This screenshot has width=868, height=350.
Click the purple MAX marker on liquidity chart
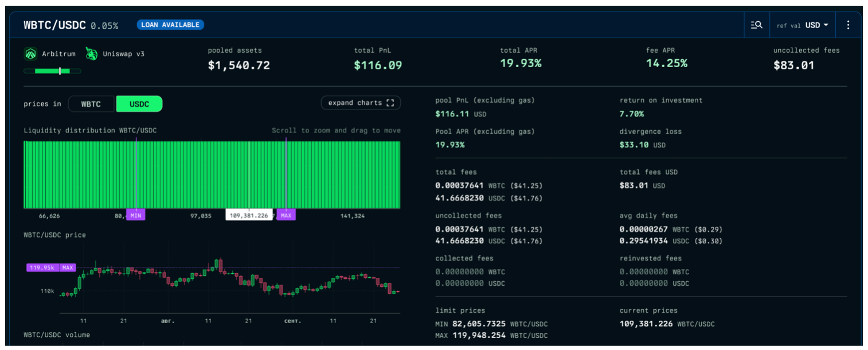click(286, 215)
